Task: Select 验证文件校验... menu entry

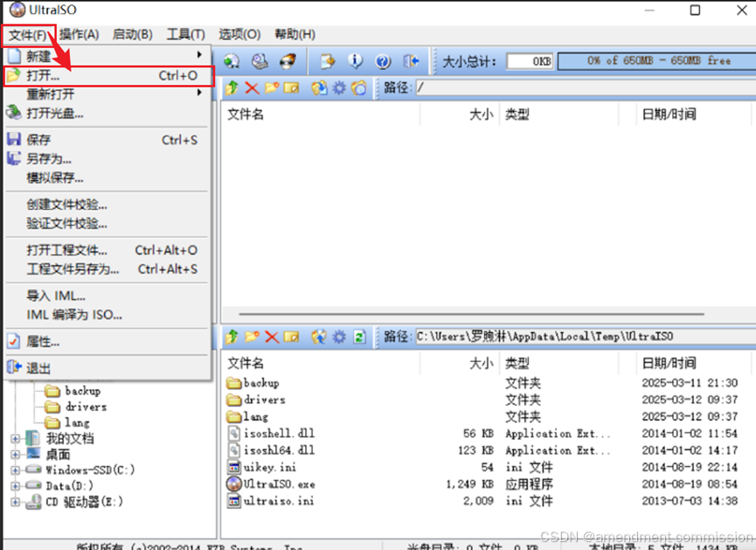Action: [108, 223]
